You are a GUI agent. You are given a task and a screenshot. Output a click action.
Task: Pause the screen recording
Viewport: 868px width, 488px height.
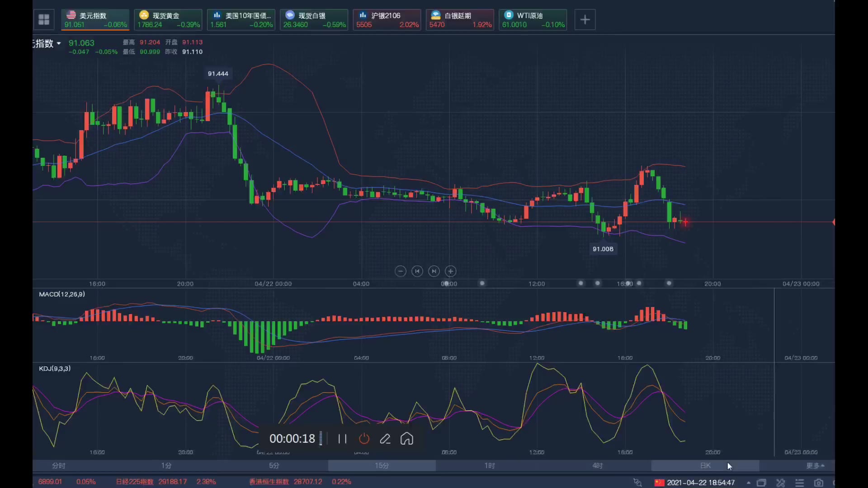[342, 439]
